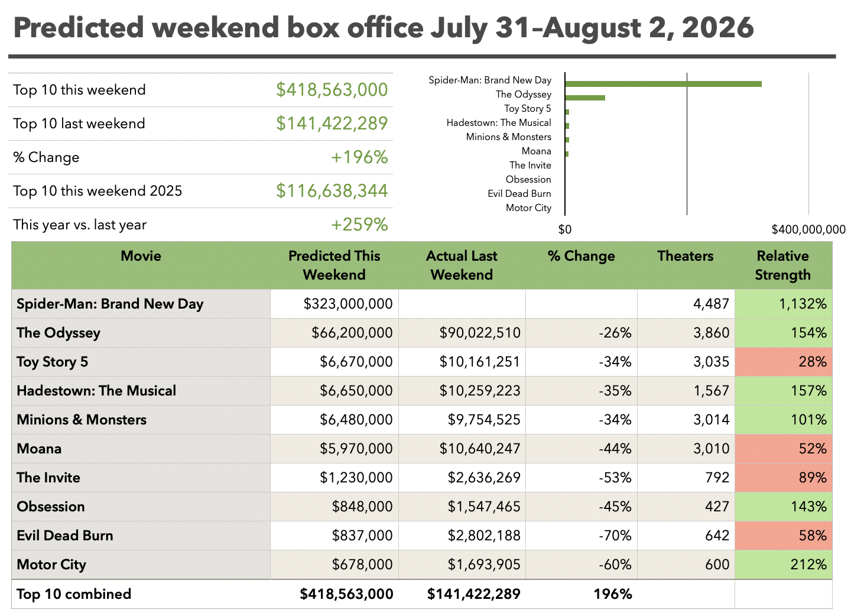Select the 'This year vs. last year' label

tap(80, 225)
